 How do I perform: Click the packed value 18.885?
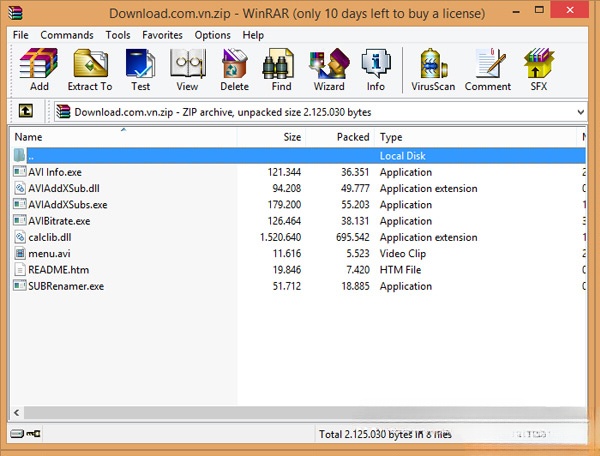[355, 286]
